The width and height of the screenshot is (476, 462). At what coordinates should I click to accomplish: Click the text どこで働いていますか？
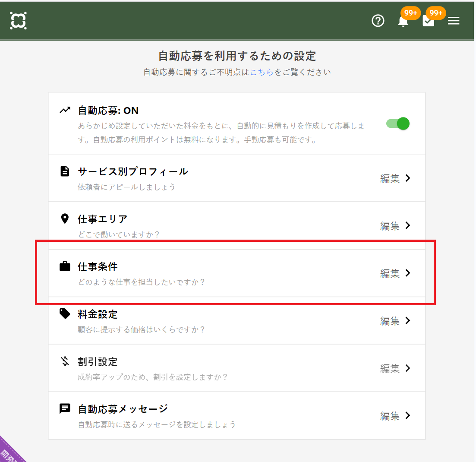[119, 234]
